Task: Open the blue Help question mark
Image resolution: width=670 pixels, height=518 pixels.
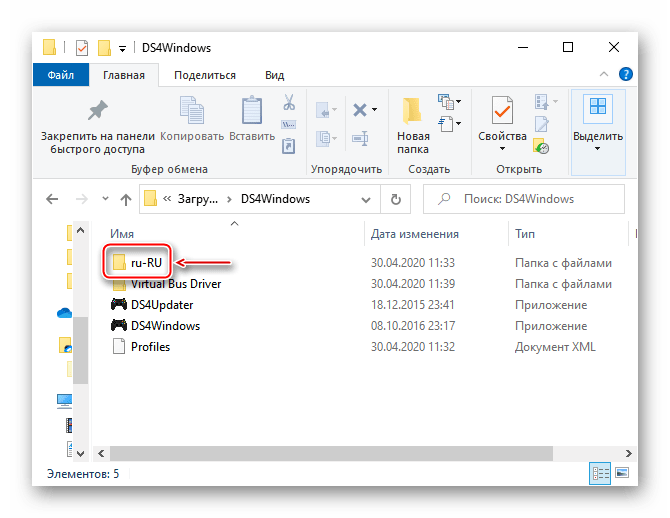Action: click(626, 74)
